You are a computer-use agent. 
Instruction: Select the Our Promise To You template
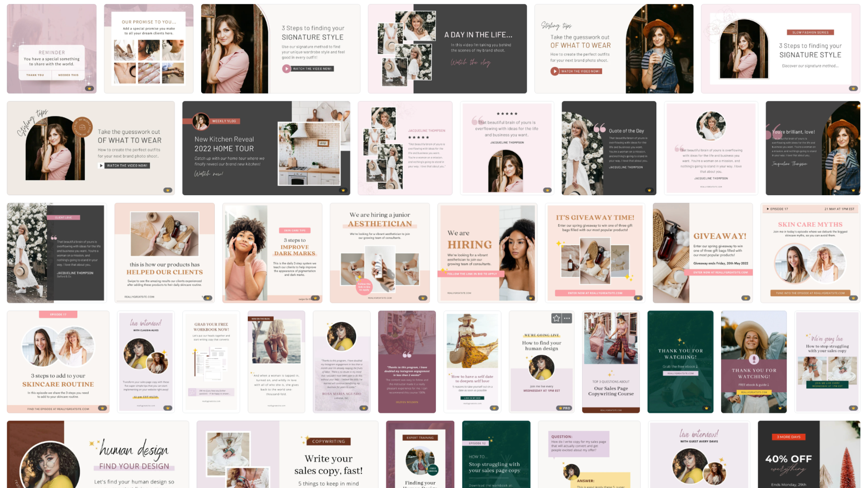click(149, 49)
